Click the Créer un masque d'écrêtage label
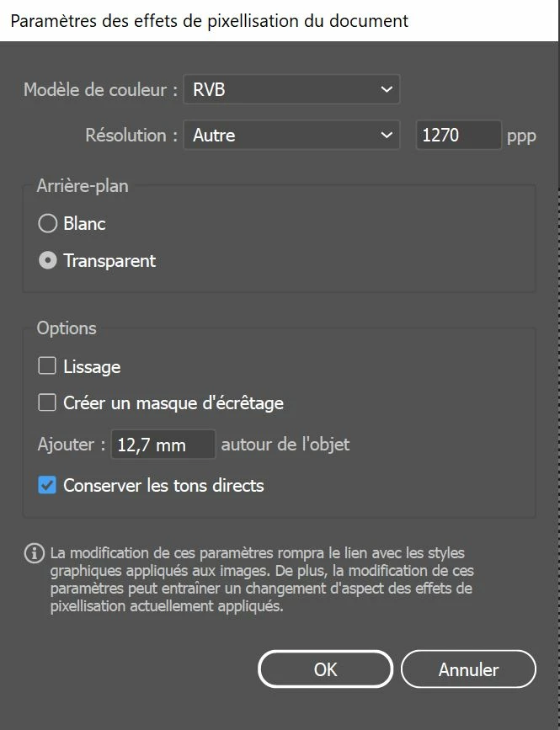This screenshot has height=730, width=560. coord(173,403)
